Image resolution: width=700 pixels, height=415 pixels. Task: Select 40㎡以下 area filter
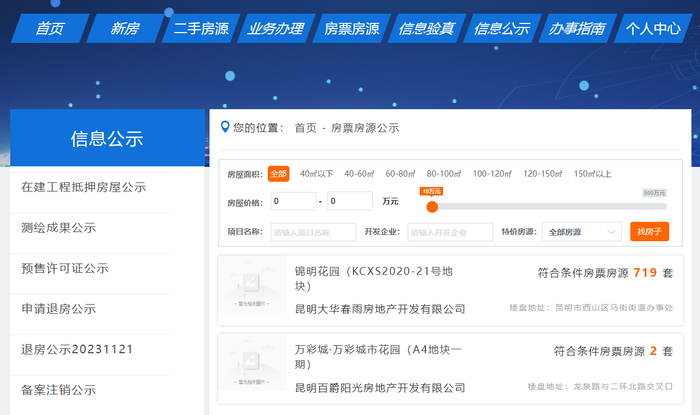(x=317, y=174)
